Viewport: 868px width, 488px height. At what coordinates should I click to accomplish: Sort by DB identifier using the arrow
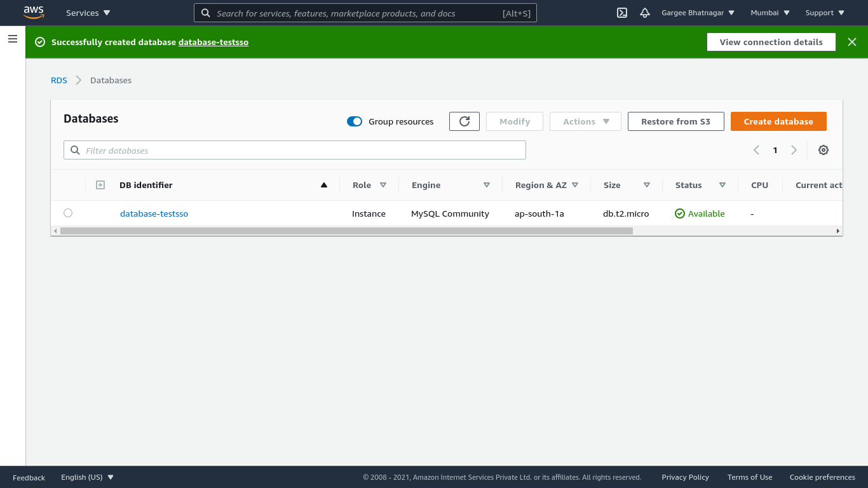(x=324, y=185)
